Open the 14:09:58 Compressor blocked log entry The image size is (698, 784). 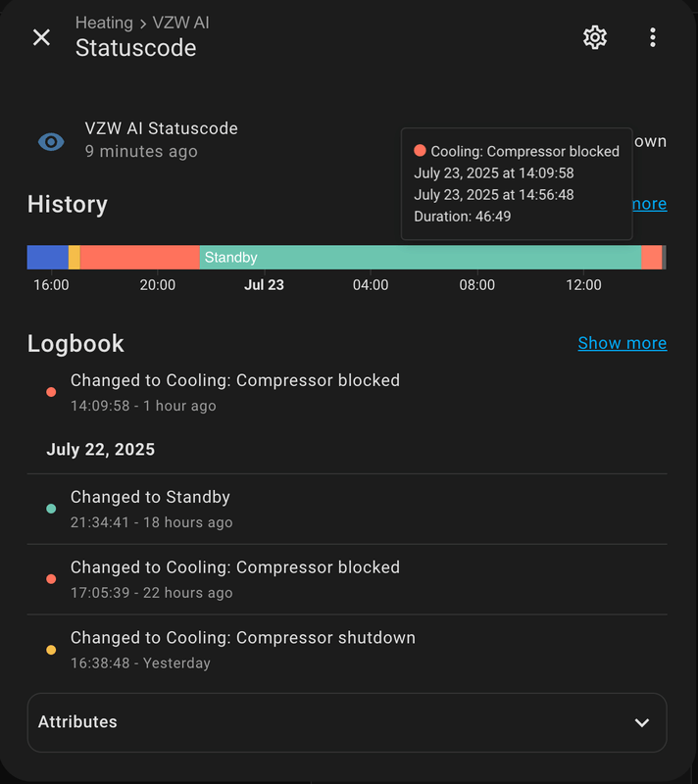[235, 392]
